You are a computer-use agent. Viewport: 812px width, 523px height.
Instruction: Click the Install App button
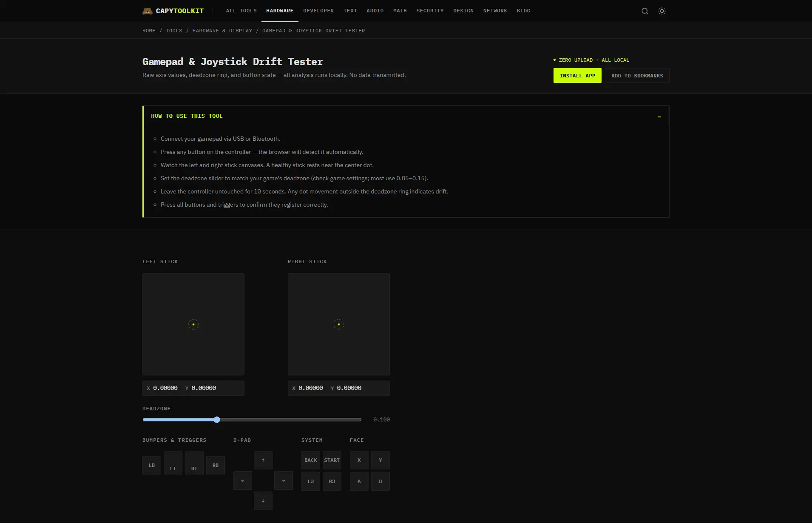(x=577, y=76)
